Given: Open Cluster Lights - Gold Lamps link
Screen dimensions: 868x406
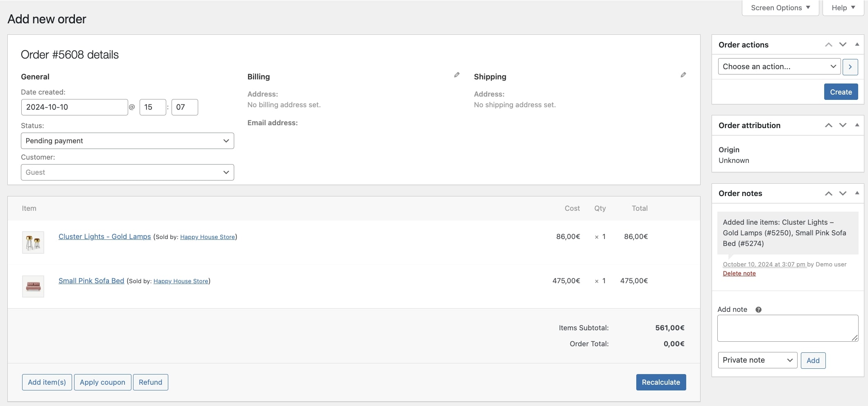Looking at the screenshot, I should click(105, 237).
